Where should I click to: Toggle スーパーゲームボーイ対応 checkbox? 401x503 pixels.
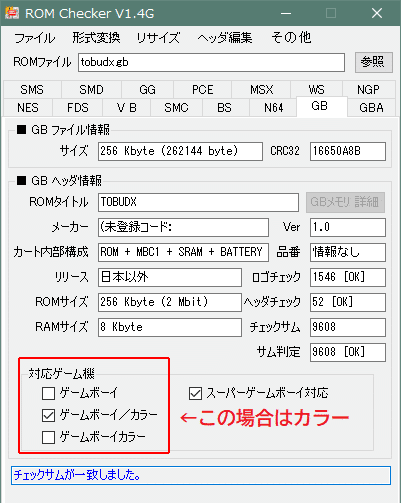click(x=195, y=393)
